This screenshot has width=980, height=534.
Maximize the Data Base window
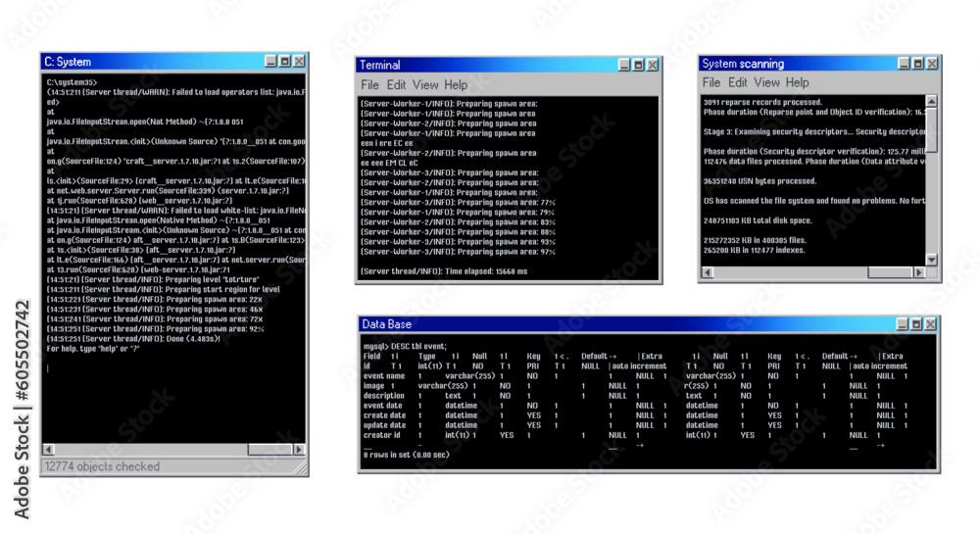916,323
